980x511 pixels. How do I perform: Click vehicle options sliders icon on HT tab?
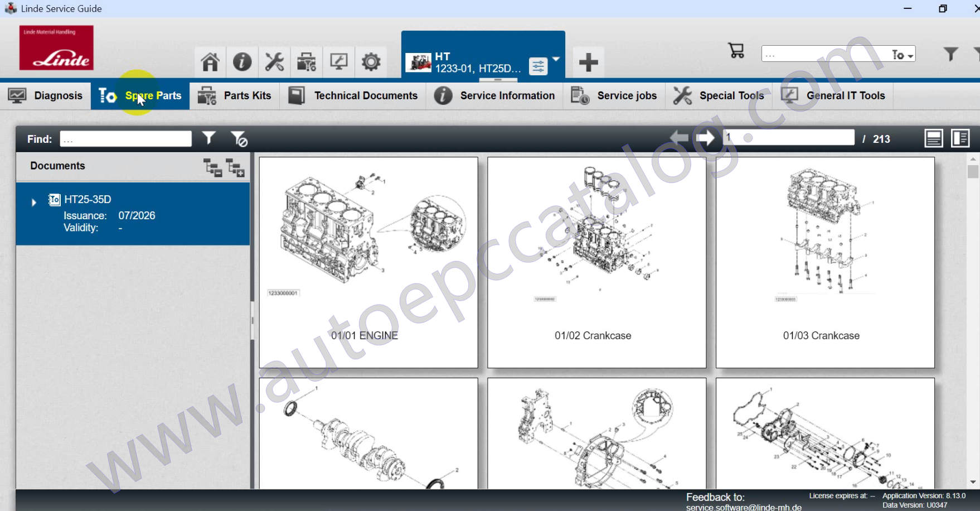[538, 66]
